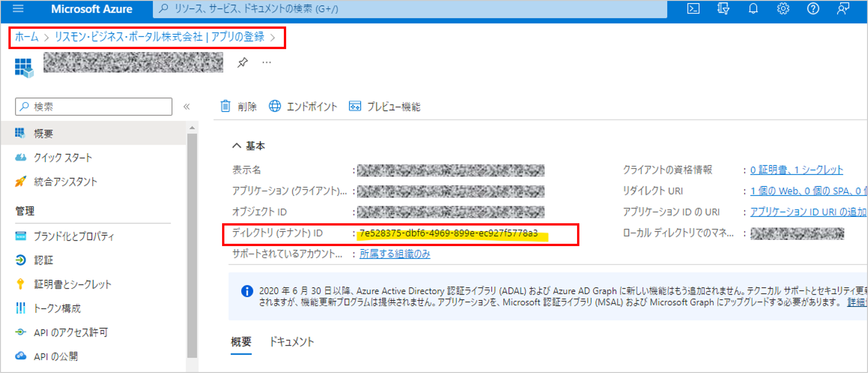
Task: Open Cloud Shell from the top bar
Action: click(693, 9)
